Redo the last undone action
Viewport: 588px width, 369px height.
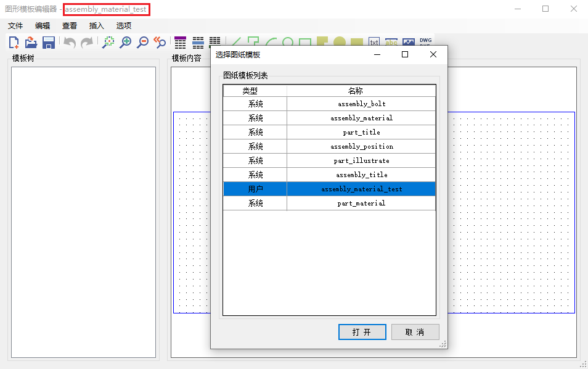87,43
